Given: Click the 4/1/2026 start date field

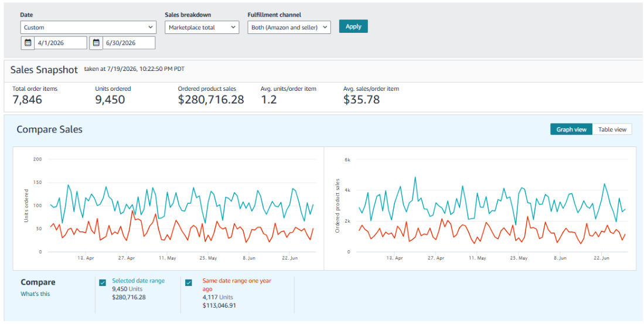Looking at the screenshot, I should [x=61, y=43].
